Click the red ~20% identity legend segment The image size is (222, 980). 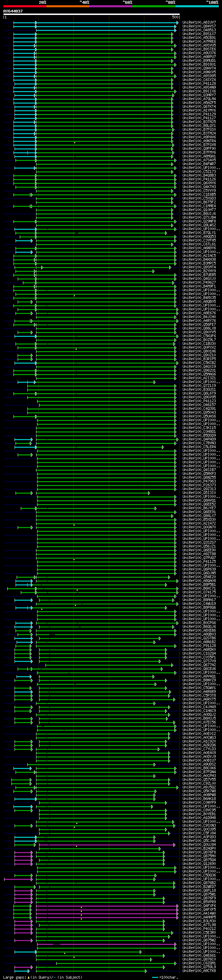coord(25,6)
